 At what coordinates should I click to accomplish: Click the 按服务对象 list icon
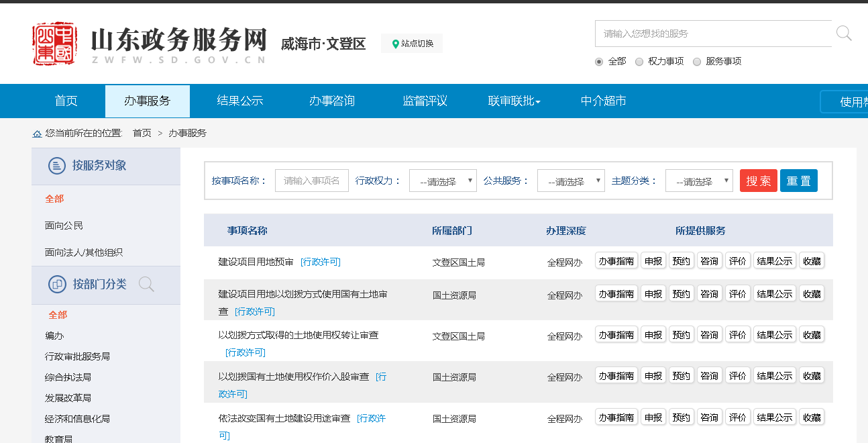(57, 166)
